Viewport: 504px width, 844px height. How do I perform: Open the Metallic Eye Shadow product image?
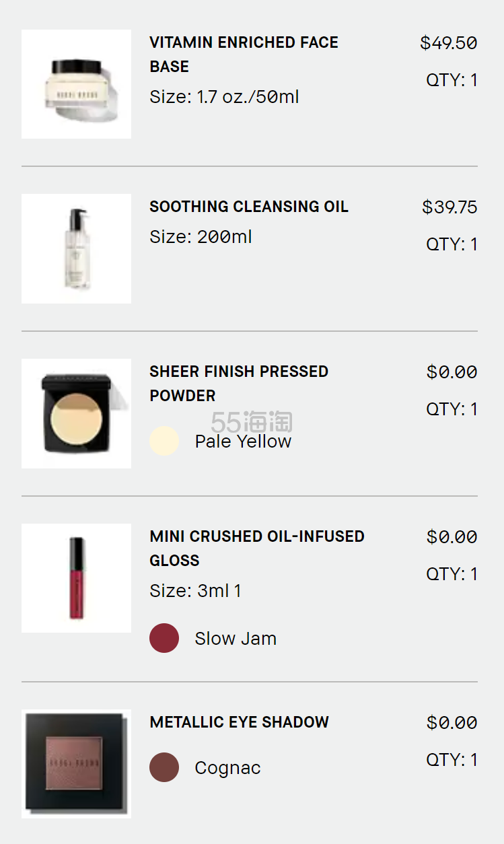pos(76,764)
